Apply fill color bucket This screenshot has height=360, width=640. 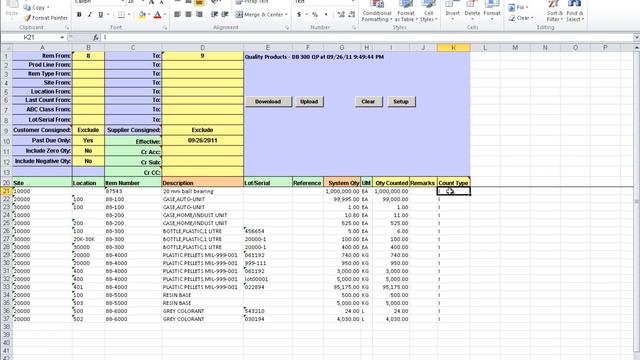pyautogui.click(x=142, y=15)
